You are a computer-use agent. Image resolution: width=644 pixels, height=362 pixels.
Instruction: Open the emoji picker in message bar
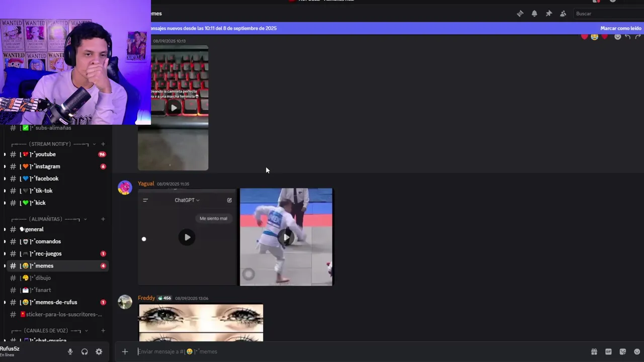pos(637,351)
